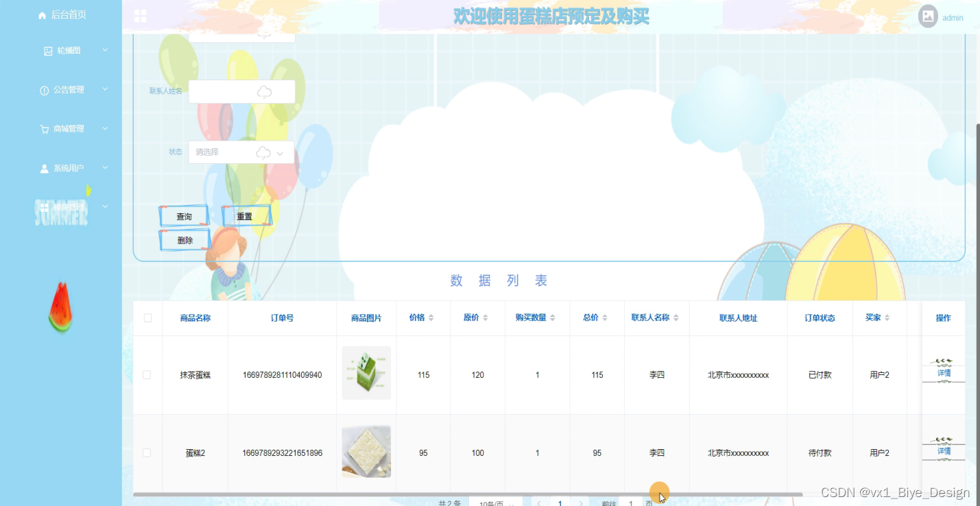Sort 价格 column using its sort arrows
This screenshot has width=980, height=506.
431,318
